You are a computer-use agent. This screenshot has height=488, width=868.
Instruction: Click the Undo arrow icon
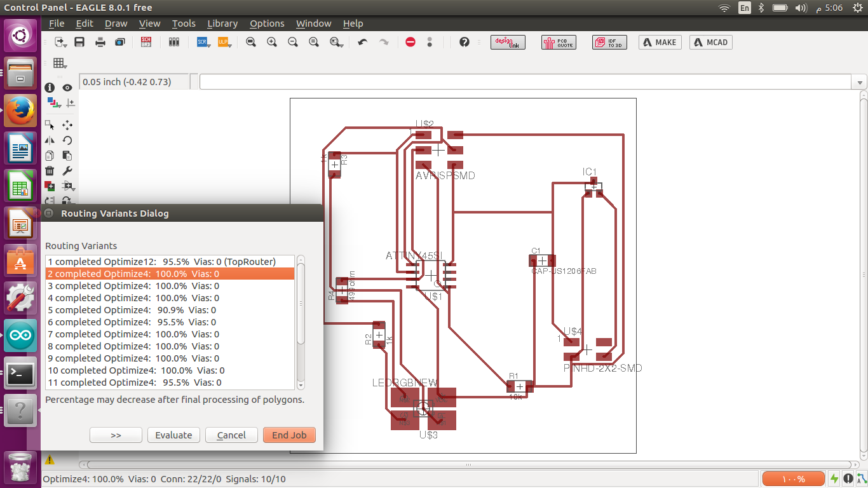[363, 42]
